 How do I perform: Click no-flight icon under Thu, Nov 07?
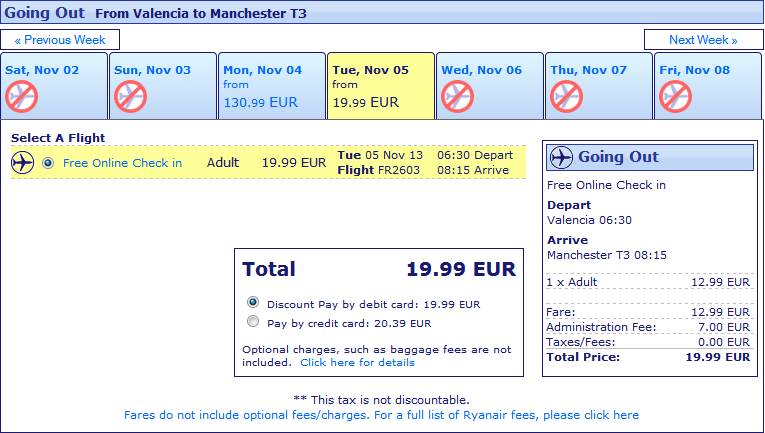point(566,97)
